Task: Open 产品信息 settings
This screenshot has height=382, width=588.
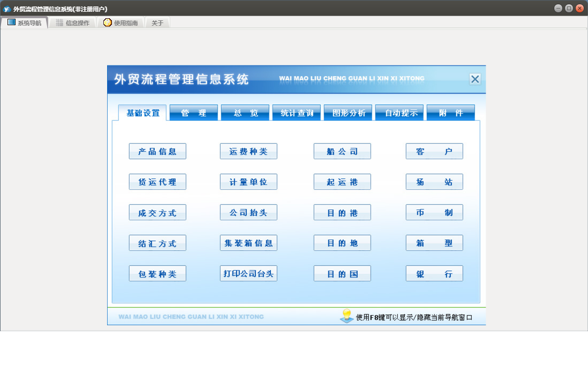Action: [x=157, y=151]
